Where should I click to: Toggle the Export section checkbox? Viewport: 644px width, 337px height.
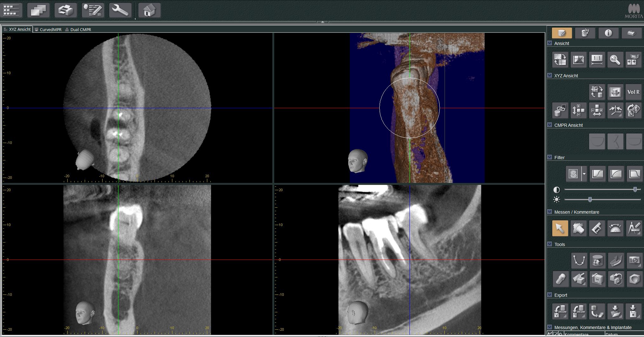(550, 295)
